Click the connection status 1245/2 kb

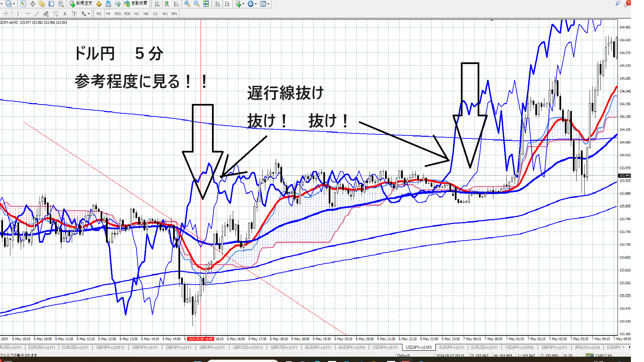599,356
